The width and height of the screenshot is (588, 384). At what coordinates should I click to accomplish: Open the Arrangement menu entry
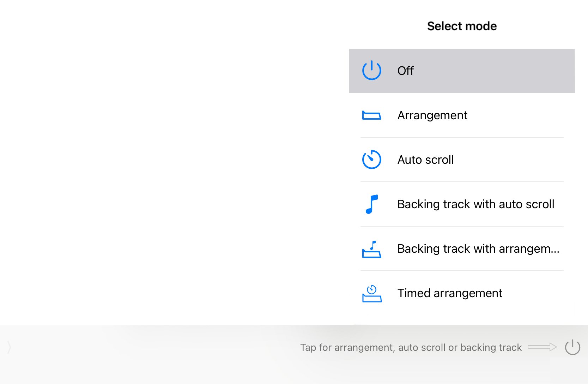432,115
